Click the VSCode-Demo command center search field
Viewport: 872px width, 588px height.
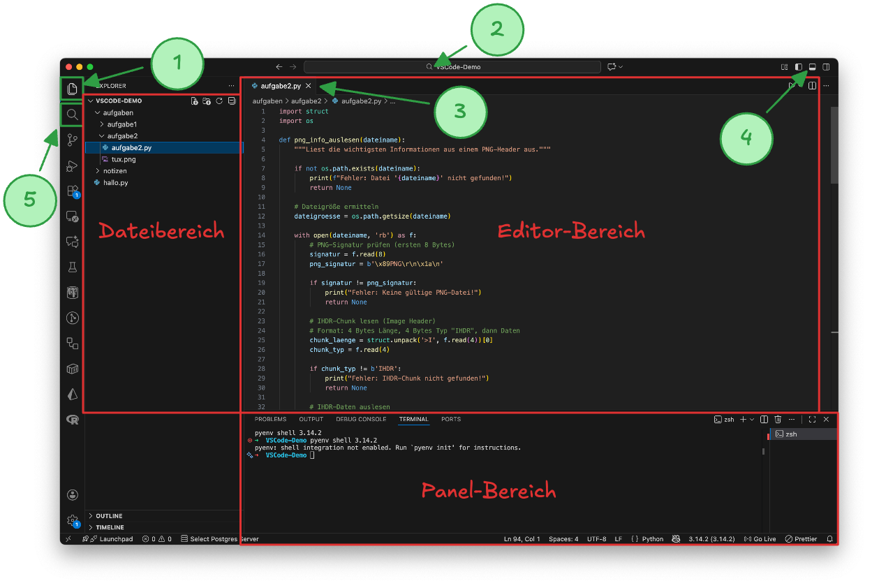452,67
